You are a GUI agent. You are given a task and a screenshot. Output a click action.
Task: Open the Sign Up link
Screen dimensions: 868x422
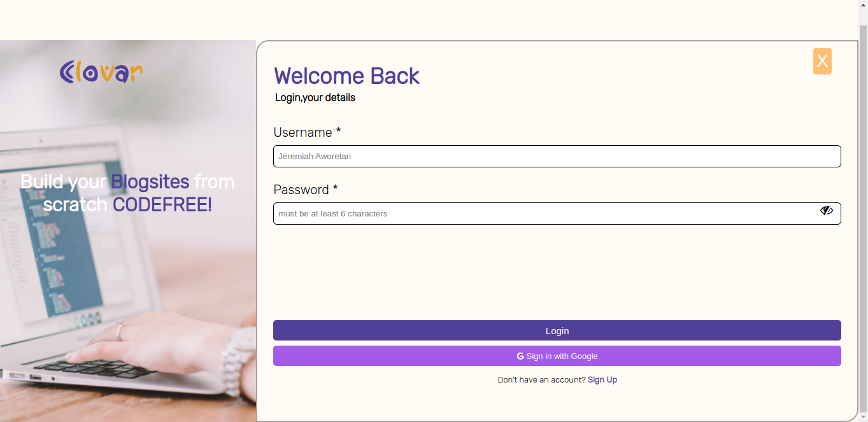click(602, 379)
